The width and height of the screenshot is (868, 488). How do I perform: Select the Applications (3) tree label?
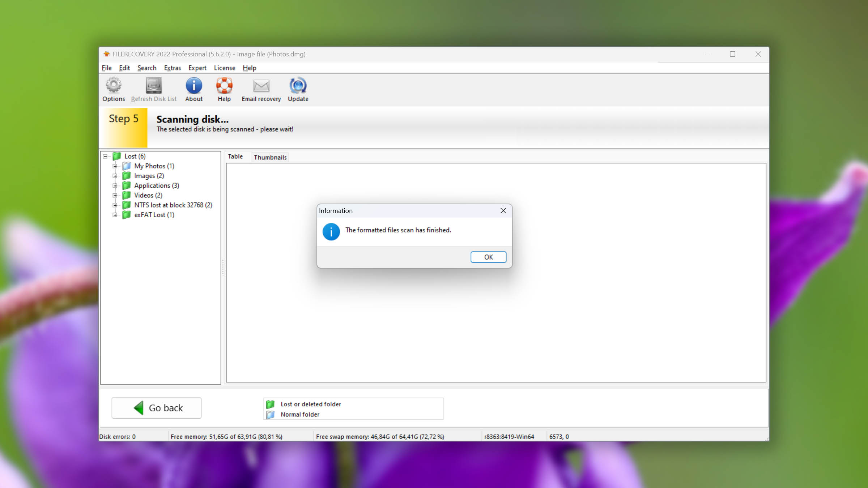(157, 185)
